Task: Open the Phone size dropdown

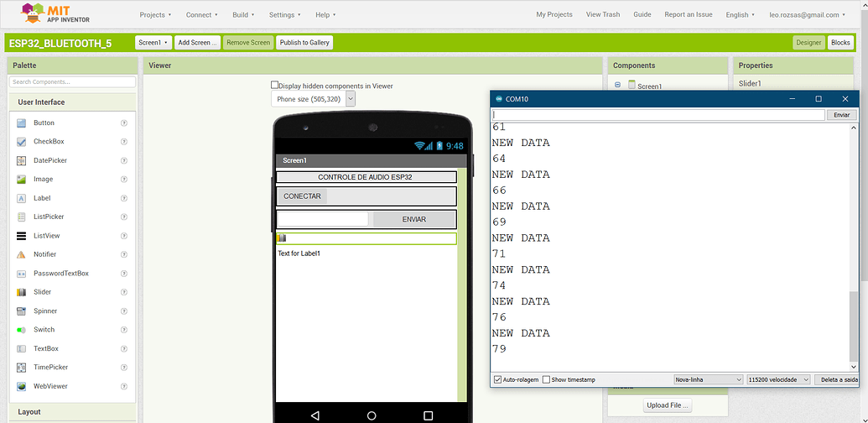Action: pyautogui.click(x=313, y=99)
